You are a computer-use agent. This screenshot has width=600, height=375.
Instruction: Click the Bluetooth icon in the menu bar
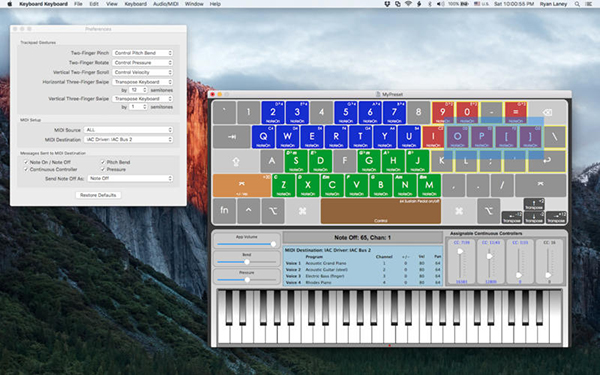430,4
